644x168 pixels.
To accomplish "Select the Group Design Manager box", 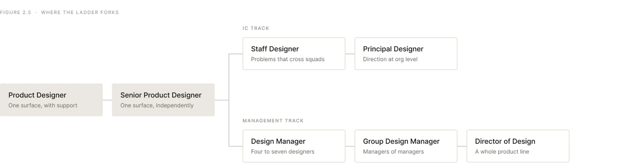I will coord(406,146).
